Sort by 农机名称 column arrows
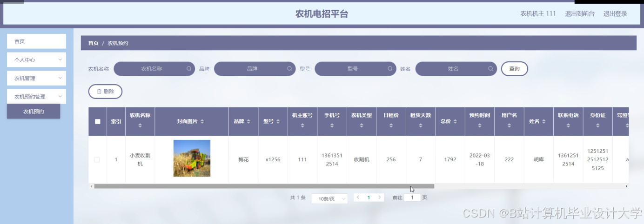This screenshot has width=644, height=224. pyautogui.click(x=140, y=125)
